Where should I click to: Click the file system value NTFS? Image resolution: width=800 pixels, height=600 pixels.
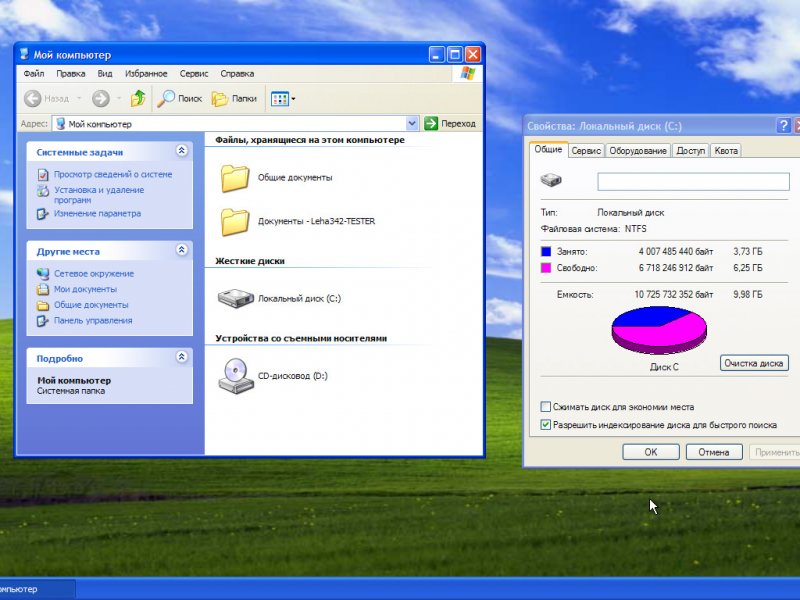coord(635,229)
